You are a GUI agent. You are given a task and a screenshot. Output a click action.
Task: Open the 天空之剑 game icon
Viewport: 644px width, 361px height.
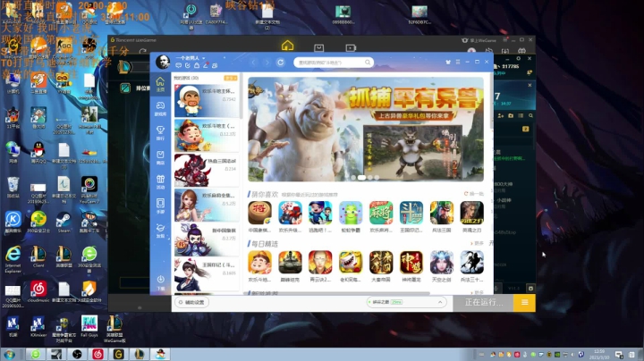pyautogui.click(x=442, y=263)
